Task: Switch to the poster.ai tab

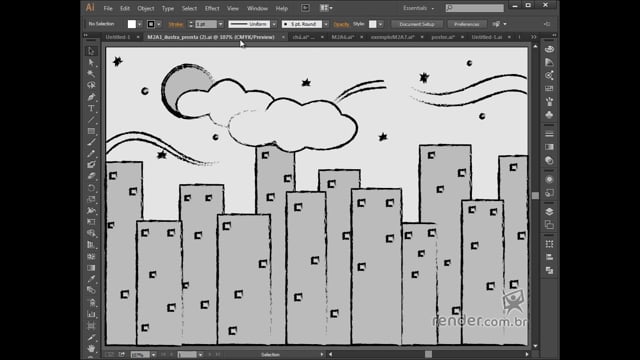Action: point(443,37)
